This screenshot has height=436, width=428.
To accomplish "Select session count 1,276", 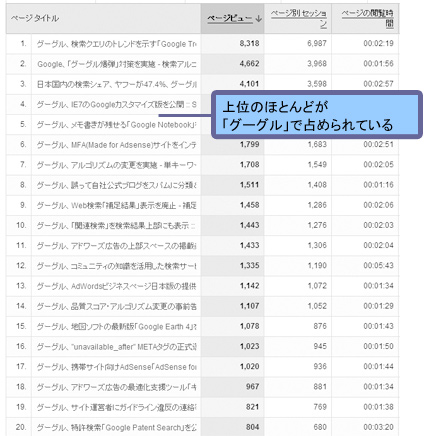I will tap(317, 225).
